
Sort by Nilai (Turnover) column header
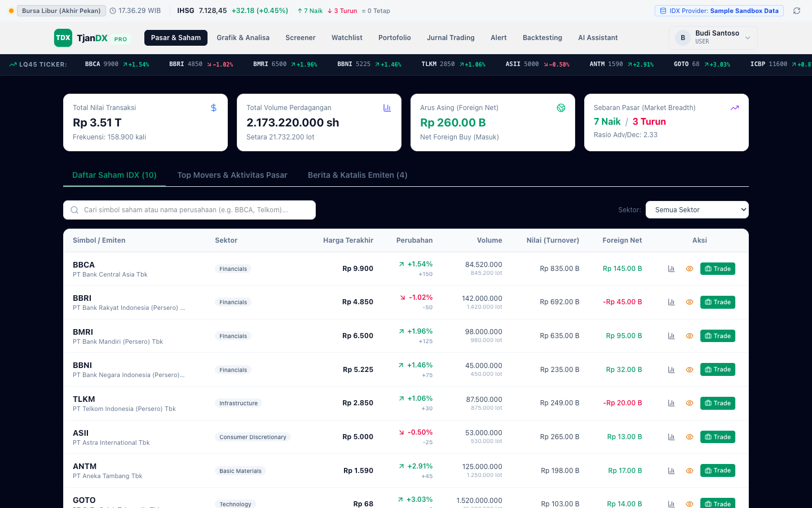553,240
